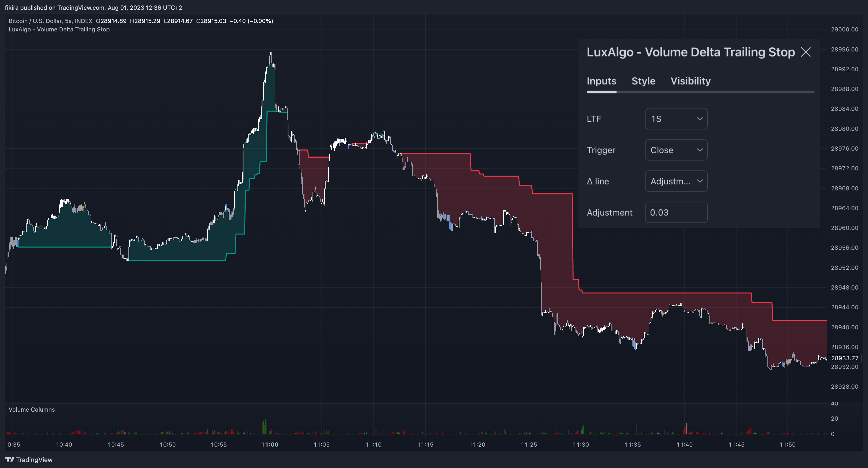Click the Trigger input label

601,150
